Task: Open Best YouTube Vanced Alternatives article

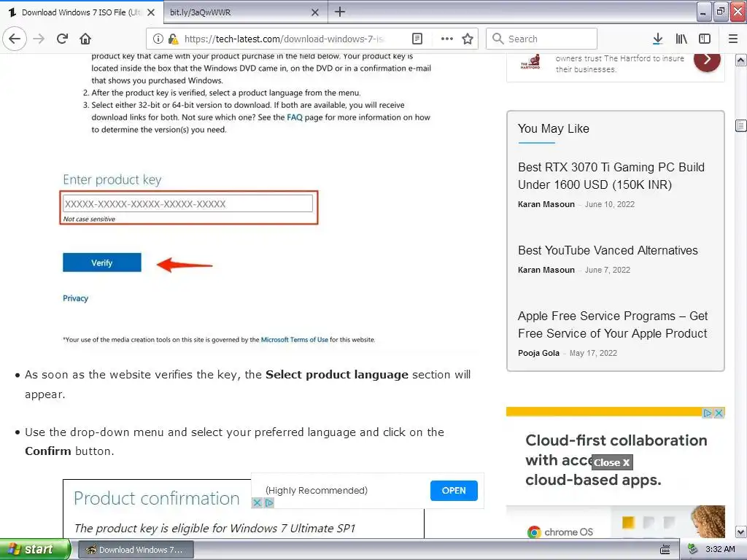Action: [x=608, y=251]
